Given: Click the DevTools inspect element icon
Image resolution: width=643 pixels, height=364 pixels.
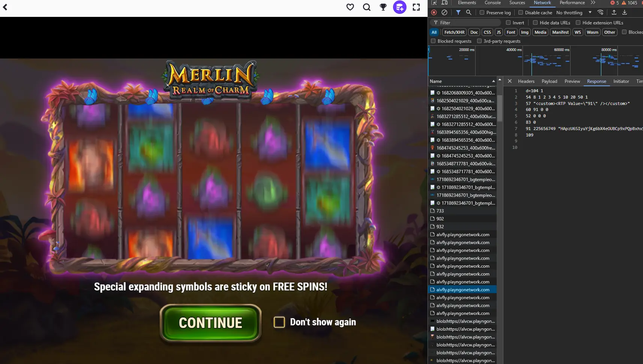Looking at the screenshot, I should (x=434, y=3).
